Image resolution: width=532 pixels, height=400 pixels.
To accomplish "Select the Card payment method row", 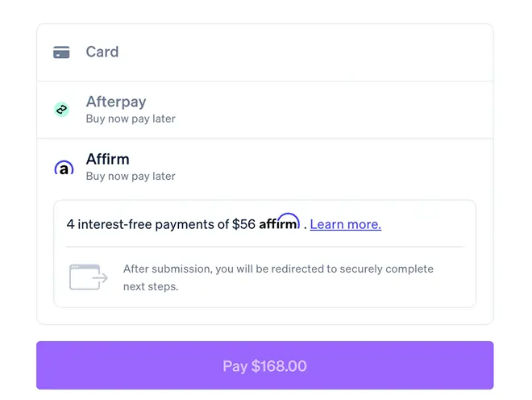I will tap(264, 52).
